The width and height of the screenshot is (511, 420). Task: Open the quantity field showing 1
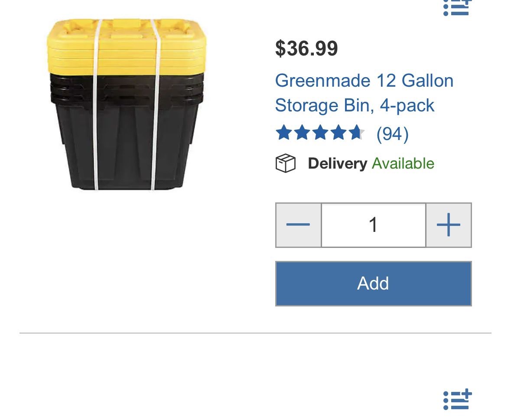point(373,225)
